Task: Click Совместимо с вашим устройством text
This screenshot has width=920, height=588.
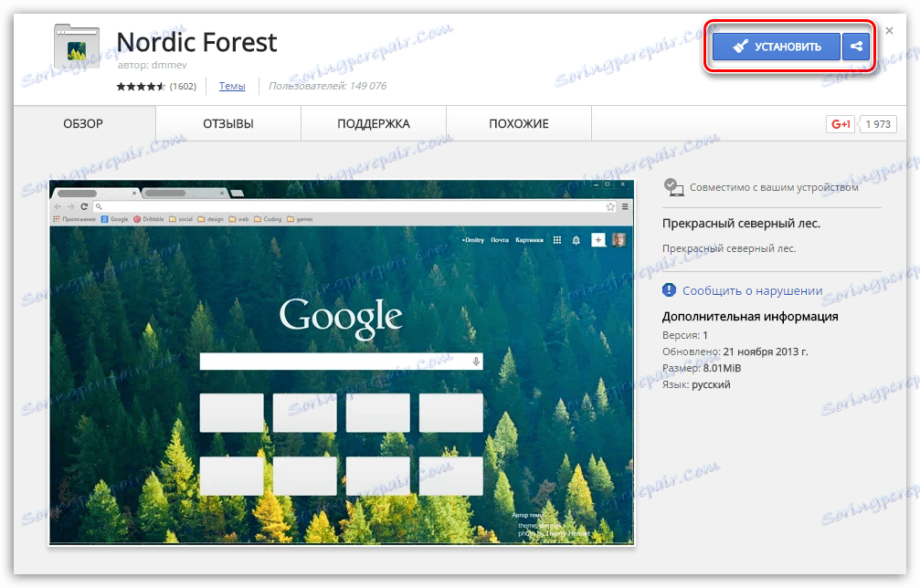Action: [x=774, y=187]
